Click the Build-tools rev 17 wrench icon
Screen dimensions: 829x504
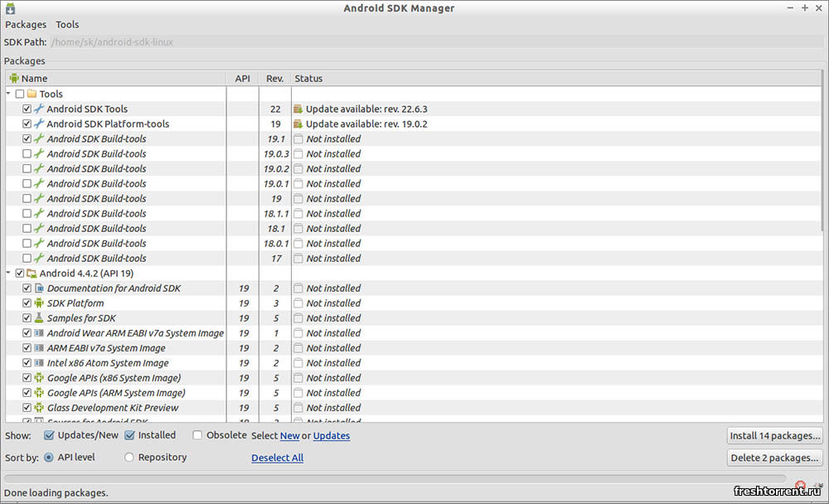click(39, 258)
